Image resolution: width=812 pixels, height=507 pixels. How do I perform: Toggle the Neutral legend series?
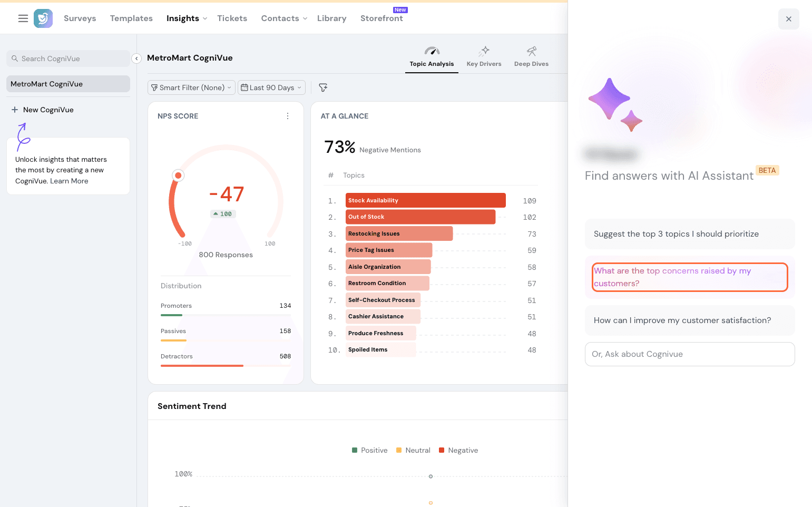coord(413,450)
